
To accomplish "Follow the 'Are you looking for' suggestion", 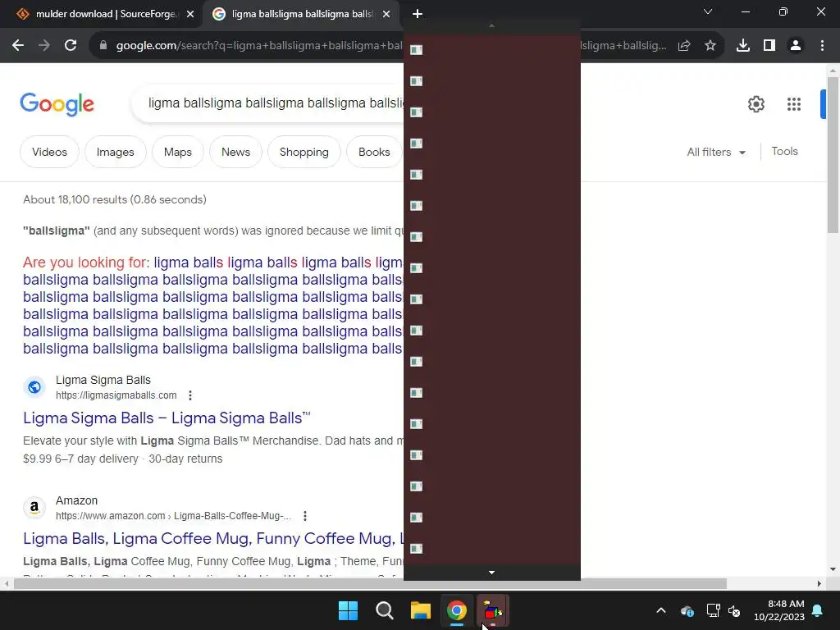I will (213, 305).
